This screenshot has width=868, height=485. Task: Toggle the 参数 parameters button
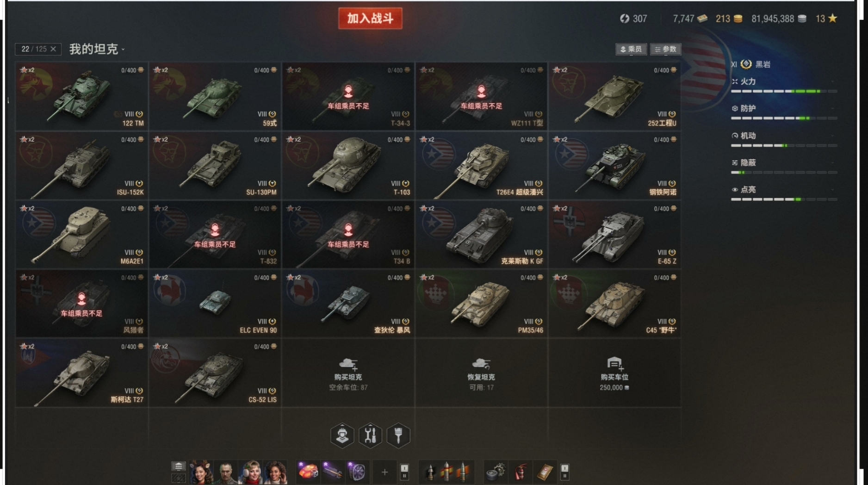click(665, 49)
